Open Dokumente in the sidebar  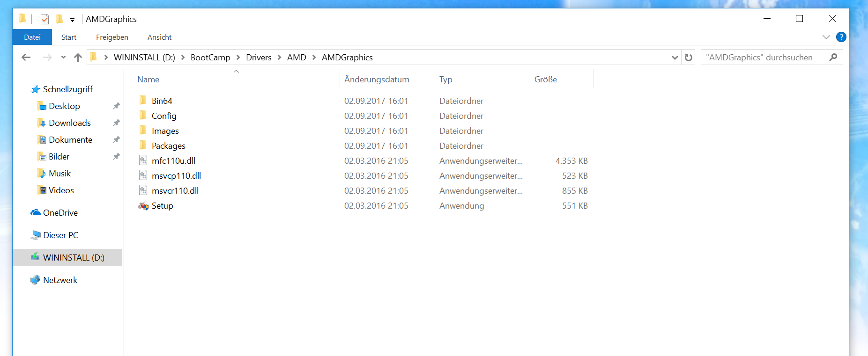[70, 139]
